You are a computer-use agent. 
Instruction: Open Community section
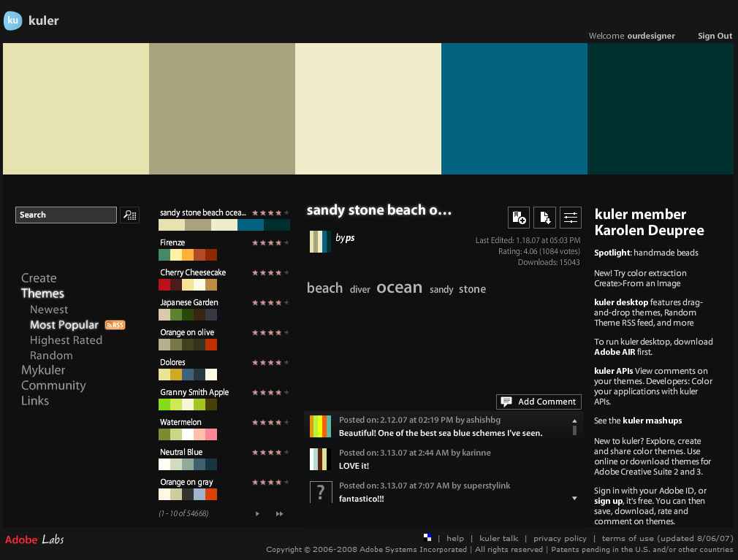point(53,386)
